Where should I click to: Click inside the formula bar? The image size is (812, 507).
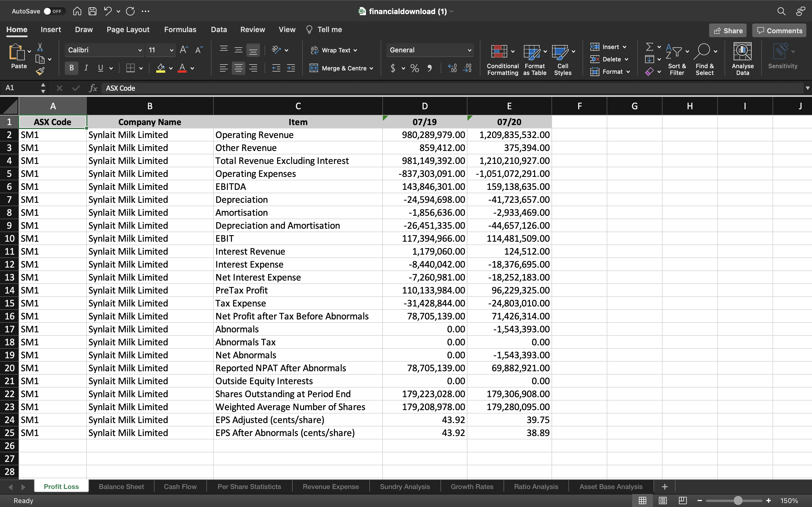[268, 88]
